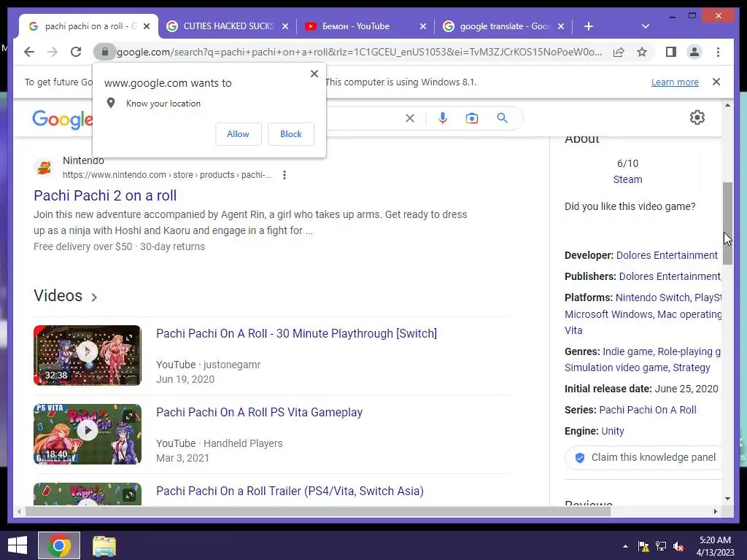Open the Windows Start button

click(x=18, y=545)
